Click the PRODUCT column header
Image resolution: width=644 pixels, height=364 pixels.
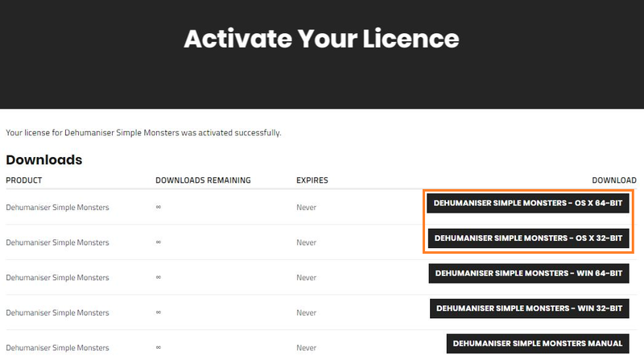tap(23, 180)
